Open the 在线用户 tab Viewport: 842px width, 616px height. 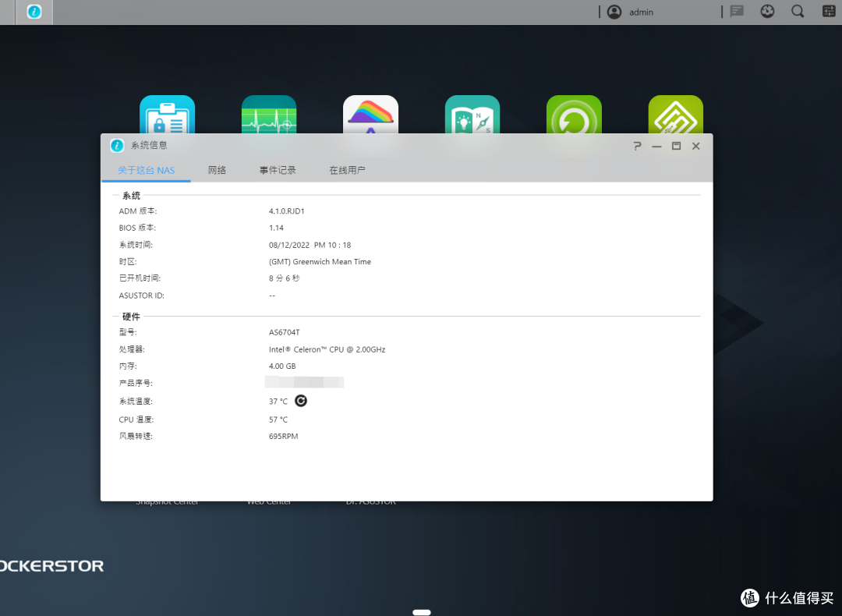[x=347, y=170]
